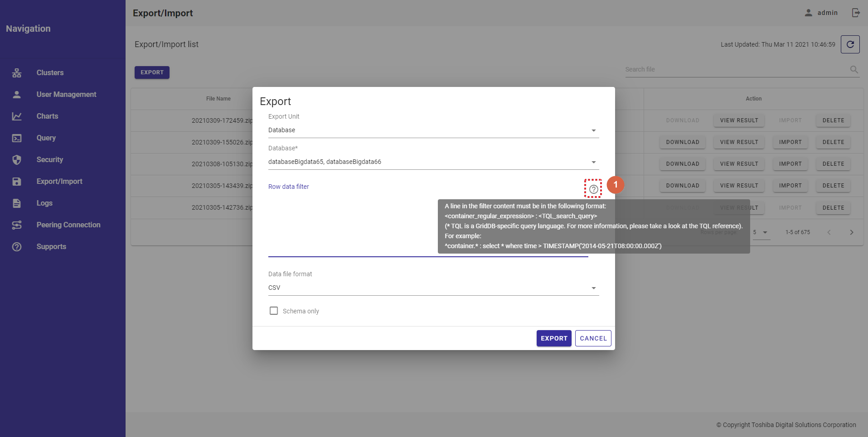Delete the 20210305-142736.zip entry
This screenshot has height=437, width=868.
[x=833, y=208]
